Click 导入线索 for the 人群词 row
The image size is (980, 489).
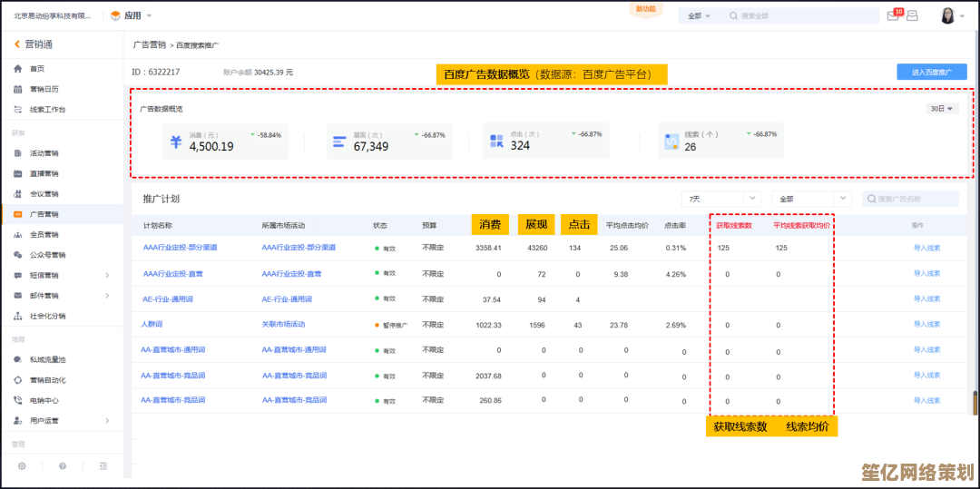pos(926,325)
